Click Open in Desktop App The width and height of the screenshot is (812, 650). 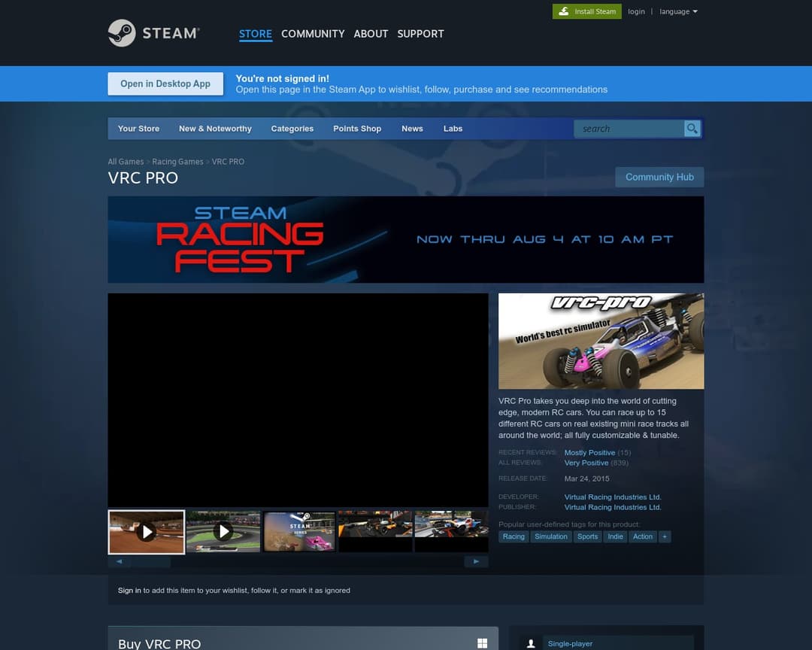pyautogui.click(x=165, y=84)
